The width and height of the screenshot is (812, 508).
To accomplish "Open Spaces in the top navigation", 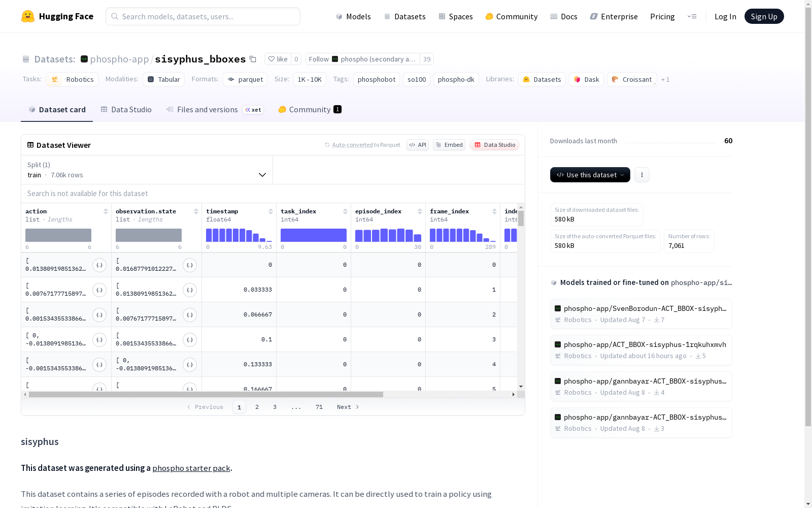I will [455, 16].
